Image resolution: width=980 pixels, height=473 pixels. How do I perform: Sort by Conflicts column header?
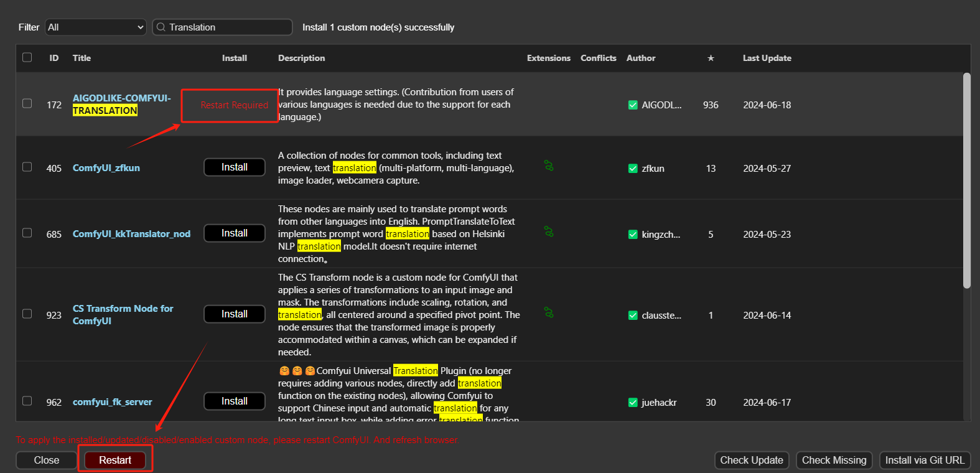click(x=599, y=58)
